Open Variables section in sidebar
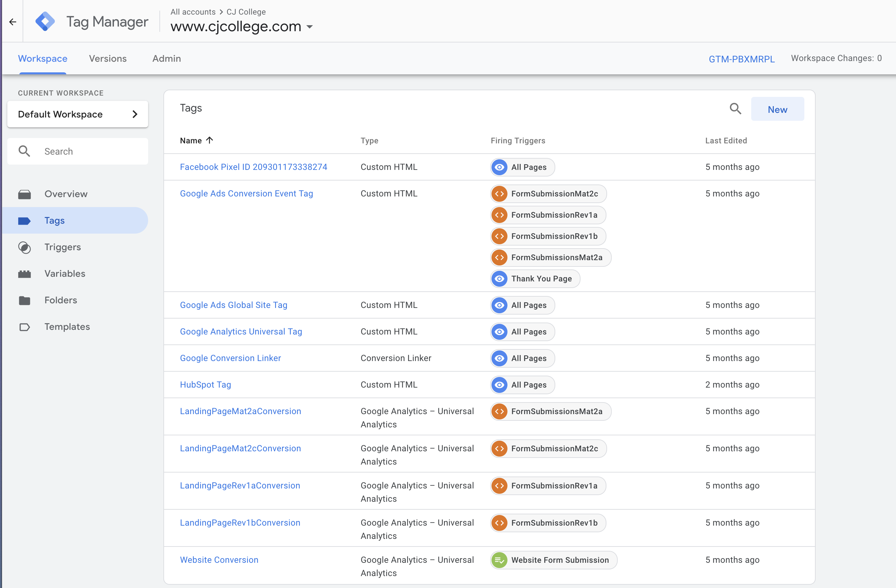The image size is (896, 588). (x=65, y=273)
